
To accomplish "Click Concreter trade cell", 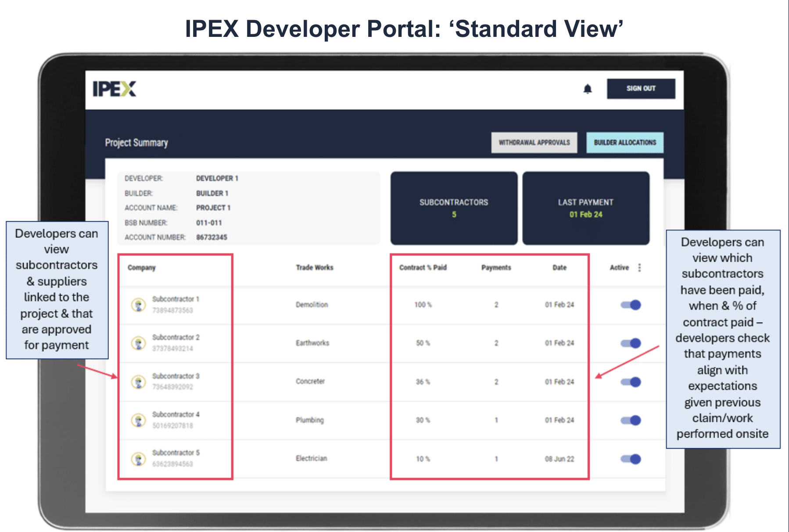I will click(x=310, y=381).
